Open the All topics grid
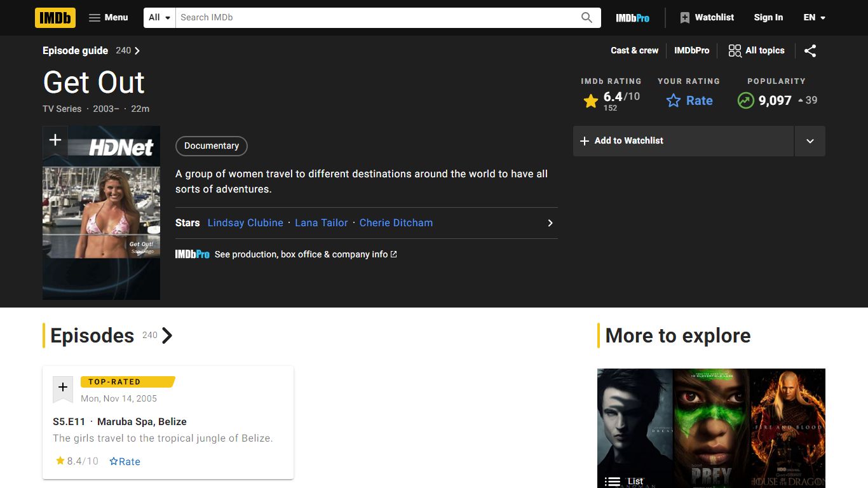868x488 pixels. 756,51
